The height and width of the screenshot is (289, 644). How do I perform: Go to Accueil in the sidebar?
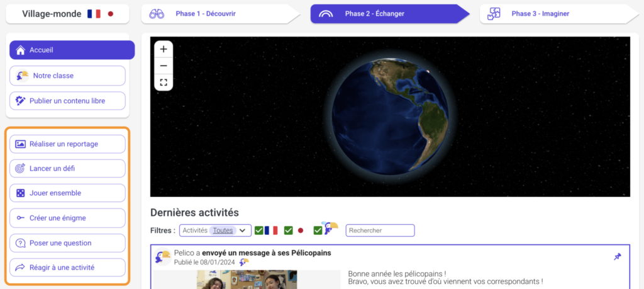[72, 50]
